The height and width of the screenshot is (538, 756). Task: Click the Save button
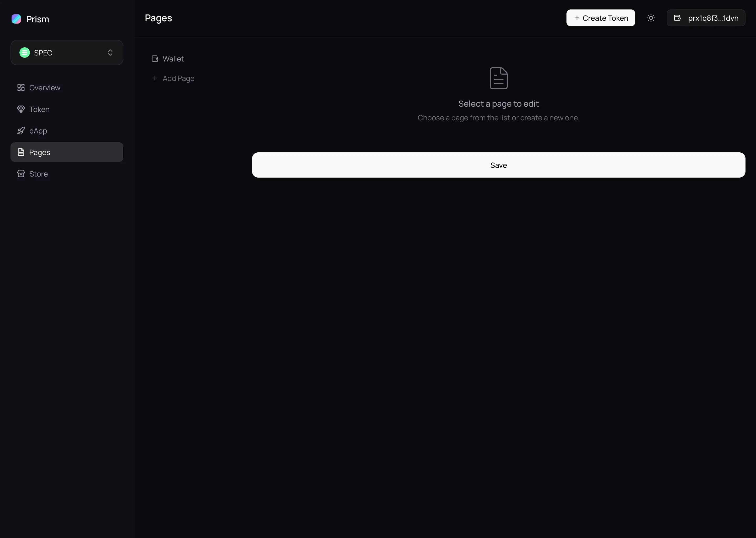click(498, 165)
